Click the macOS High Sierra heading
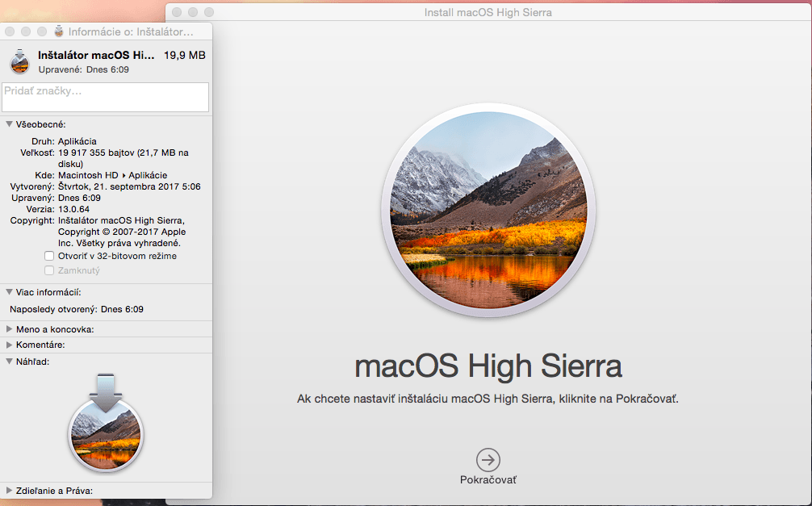Image resolution: width=812 pixels, height=506 pixels. pos(488,366)
